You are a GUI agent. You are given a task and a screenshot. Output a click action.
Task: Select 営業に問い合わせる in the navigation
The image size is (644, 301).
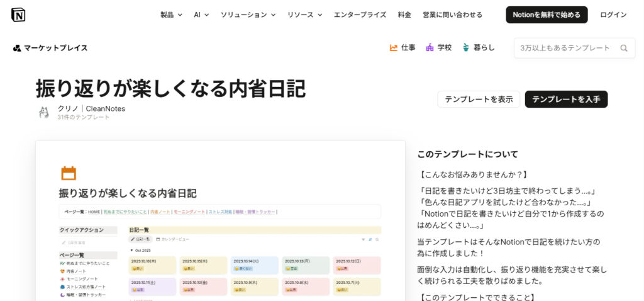coord(452,14)
